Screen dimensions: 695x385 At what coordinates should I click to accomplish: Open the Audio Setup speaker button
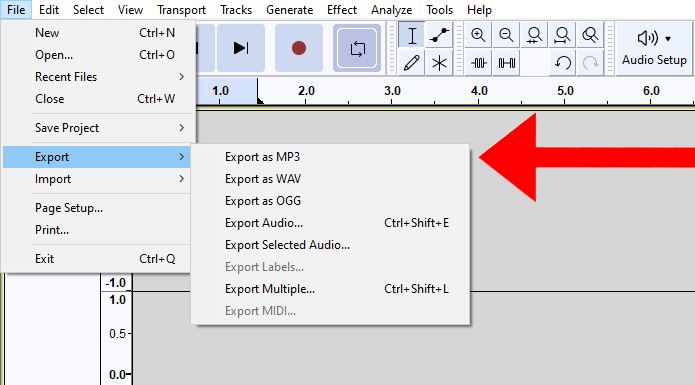click(654, 48)
